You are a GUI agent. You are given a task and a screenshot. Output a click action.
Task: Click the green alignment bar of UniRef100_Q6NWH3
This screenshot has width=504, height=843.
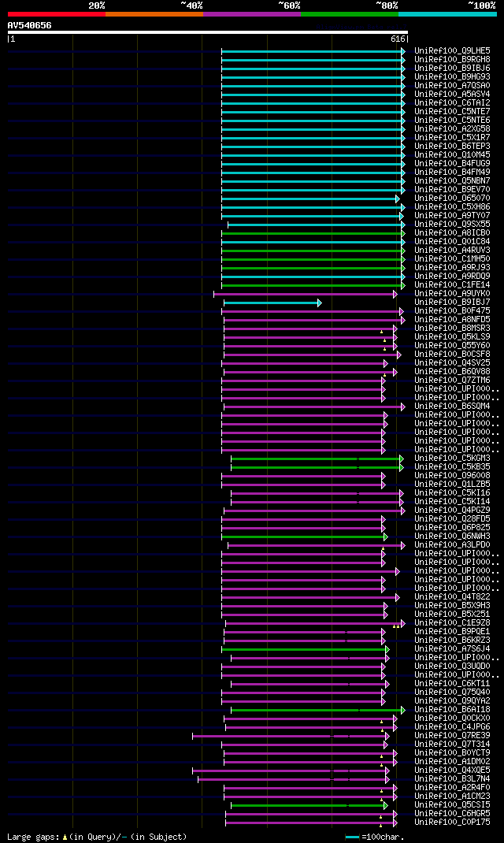[x=304, y=537]
